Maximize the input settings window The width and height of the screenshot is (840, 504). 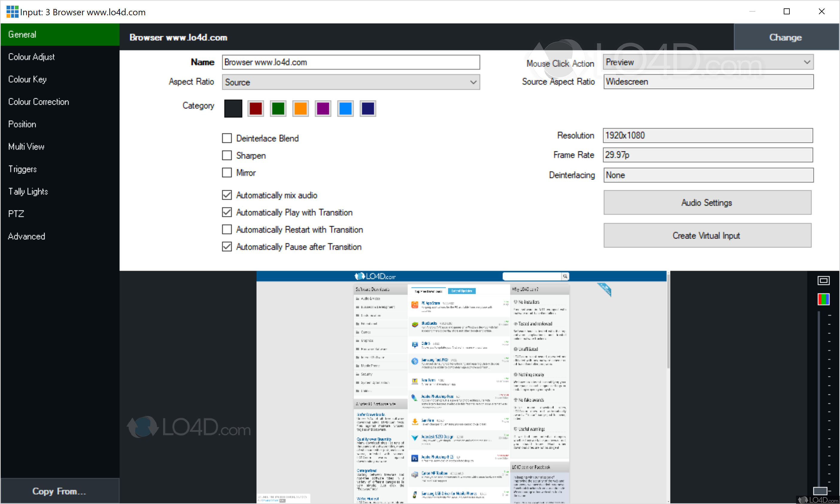coord(787,12)
